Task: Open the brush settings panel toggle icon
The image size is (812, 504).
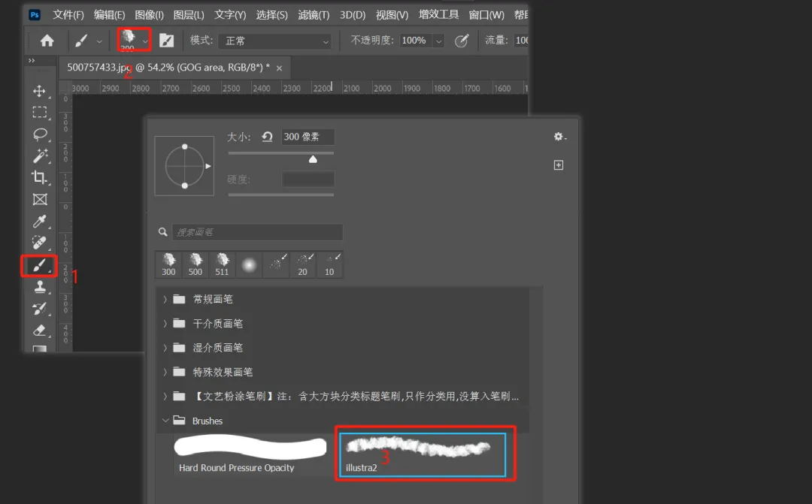Action: [x=166, y=41]
